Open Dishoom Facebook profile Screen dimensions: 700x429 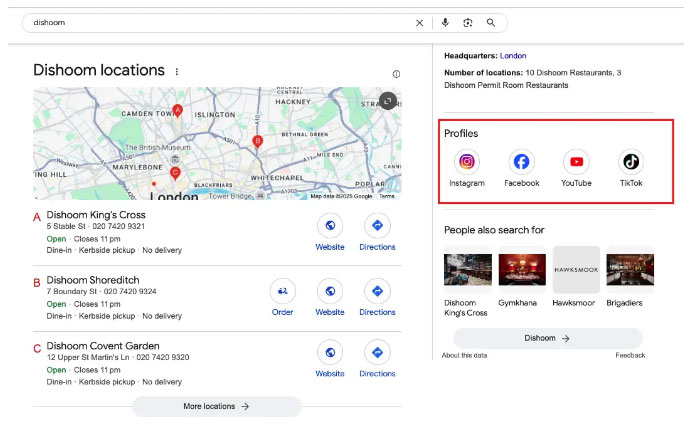click(x=521, y=162)
